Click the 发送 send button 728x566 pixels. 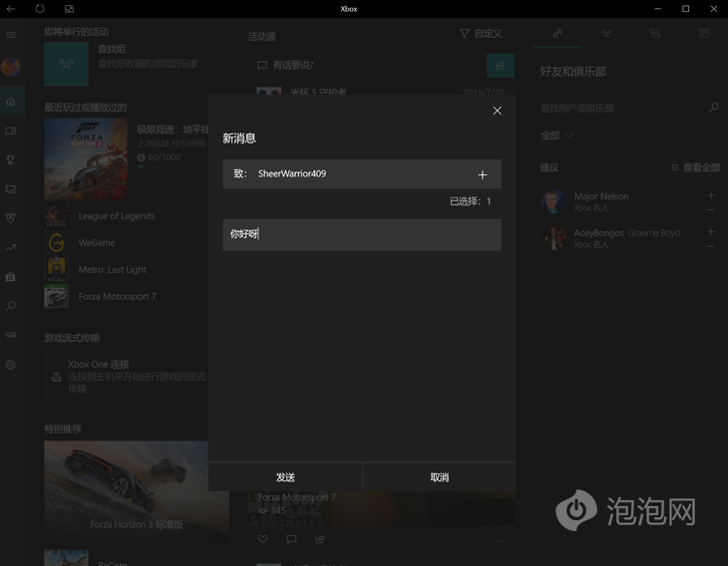285,477
